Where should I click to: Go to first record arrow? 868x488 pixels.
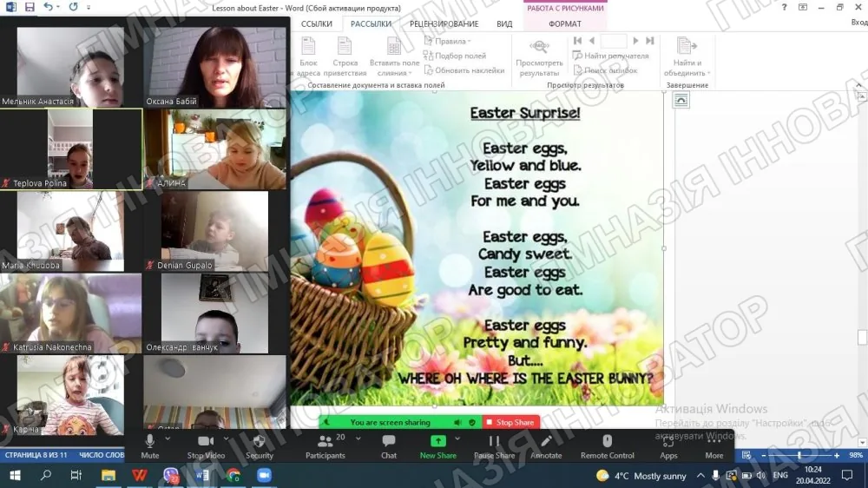coord(577,41)
